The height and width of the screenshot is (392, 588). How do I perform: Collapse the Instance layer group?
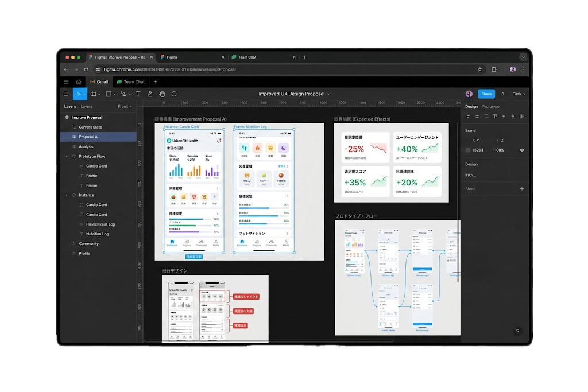pos(67,195)
